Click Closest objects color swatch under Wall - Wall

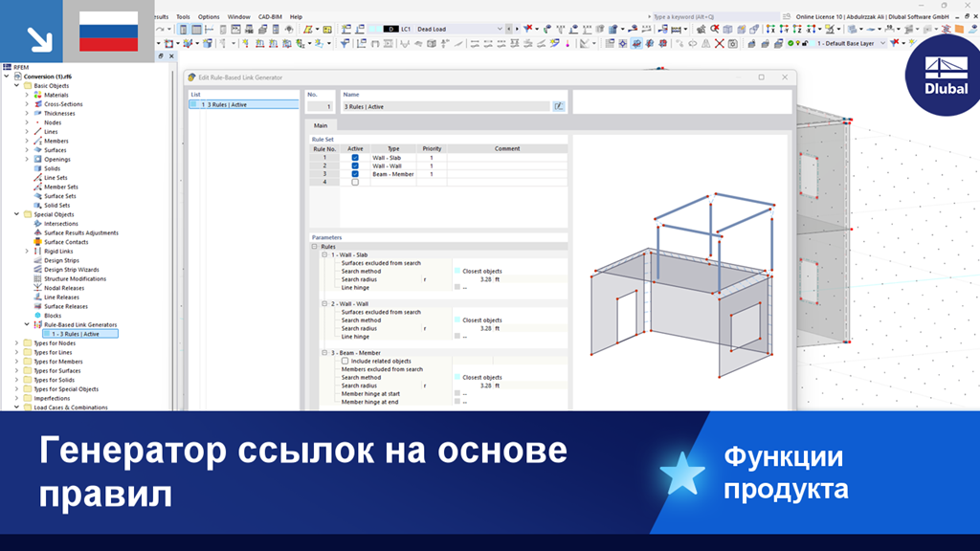click(x=457, y=320)
